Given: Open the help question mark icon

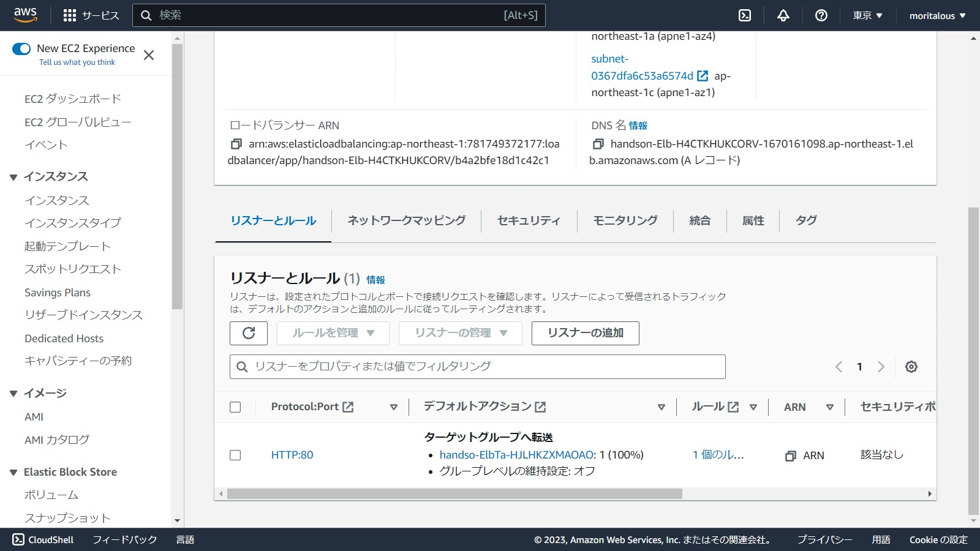Looking at the screenshot, I should click(x=821, y=15).
